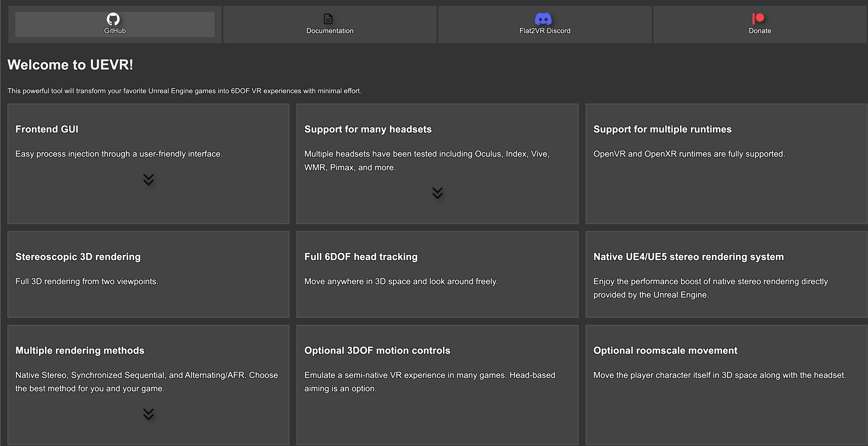Open the GitHub link label
The image size is (868, 446).
tap(115, 31)
